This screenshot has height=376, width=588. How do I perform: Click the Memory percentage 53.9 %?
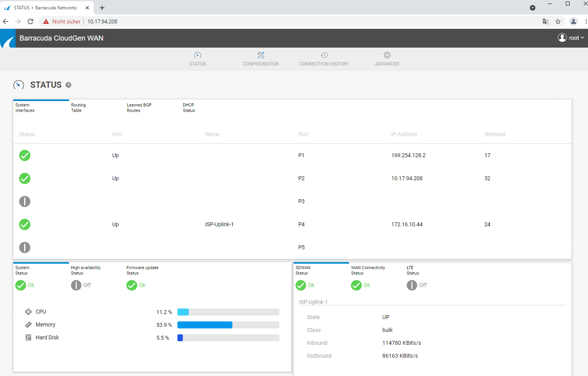point(164,325)
